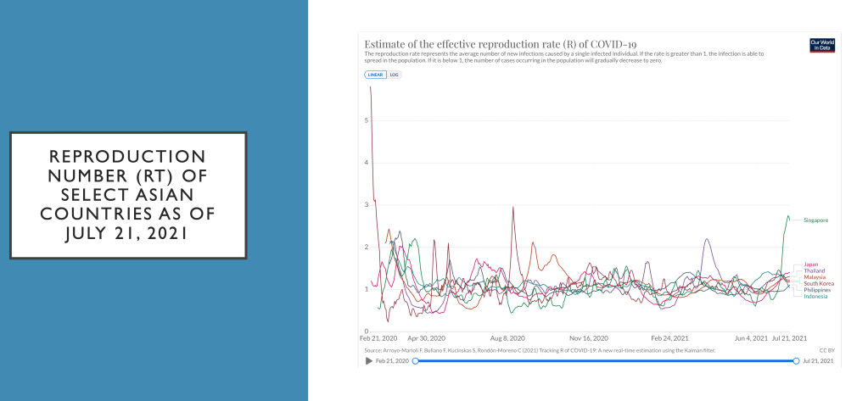Click the Our World in Data logo
The width and height of the screenshot is (868, 401).
click(x=822, y=46)
